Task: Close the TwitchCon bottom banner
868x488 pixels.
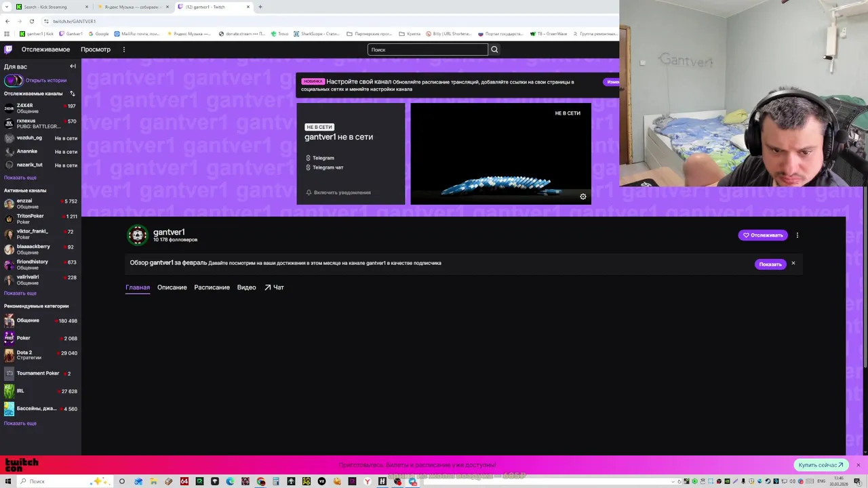Action: click(858, 465)
